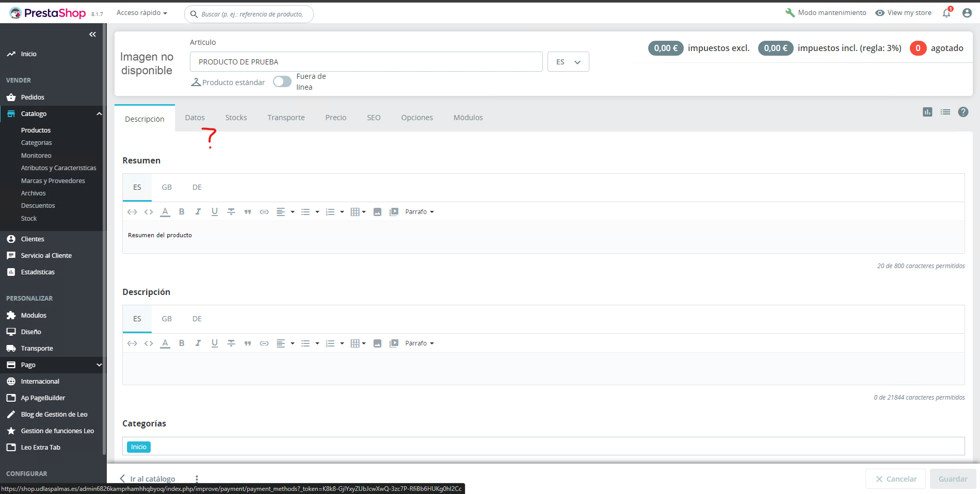Screen dimensions: 980x494
Task: Switch to the Stocks product tab
Action: pyautogui.click(x=236, y=118)
